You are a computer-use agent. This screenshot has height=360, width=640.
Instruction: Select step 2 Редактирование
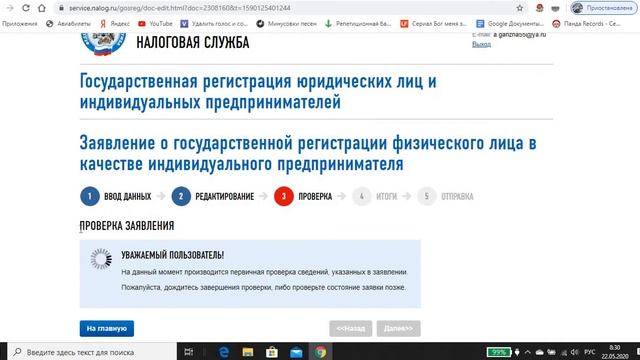click(213, 196)
